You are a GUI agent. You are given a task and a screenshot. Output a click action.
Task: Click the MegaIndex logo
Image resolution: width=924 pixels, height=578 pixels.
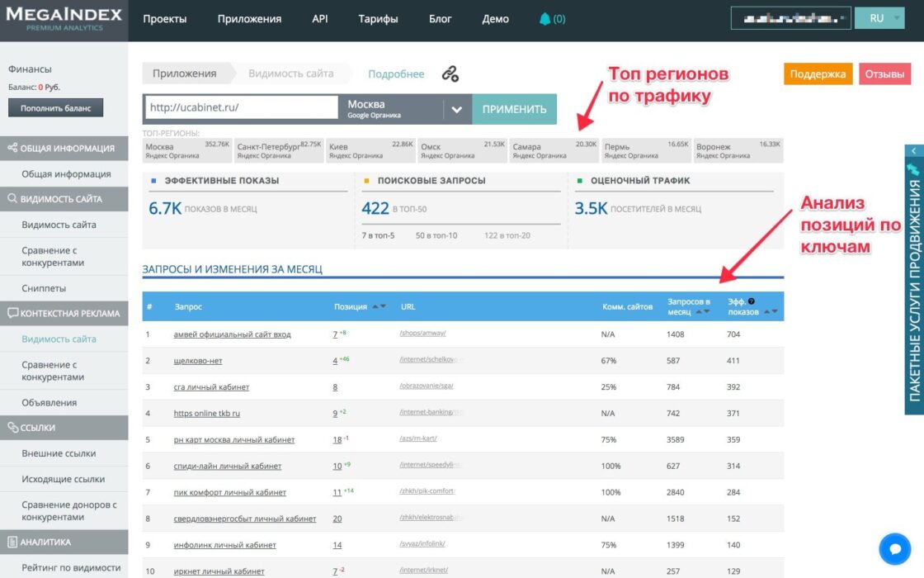(64, 20)
